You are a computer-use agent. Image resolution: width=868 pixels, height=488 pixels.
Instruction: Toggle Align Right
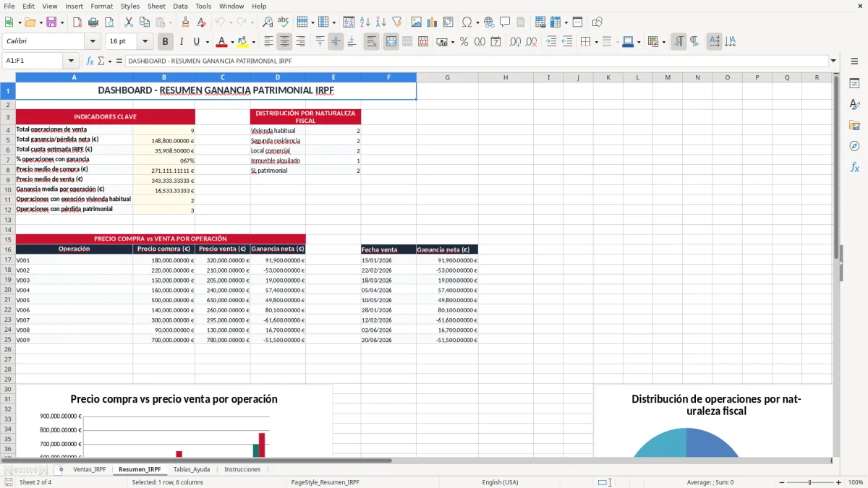click(300, 42)
